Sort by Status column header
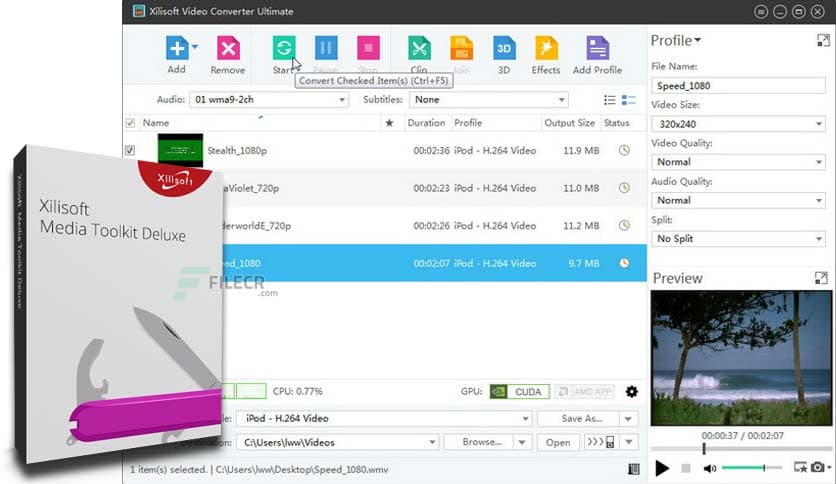 pyautogui.click(x=617, y=123)
